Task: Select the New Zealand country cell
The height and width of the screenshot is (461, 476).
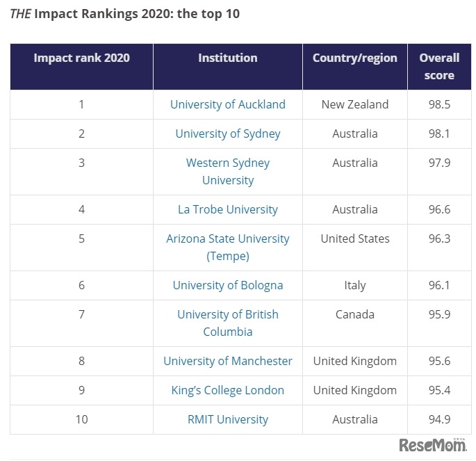Action: [355, 104]
